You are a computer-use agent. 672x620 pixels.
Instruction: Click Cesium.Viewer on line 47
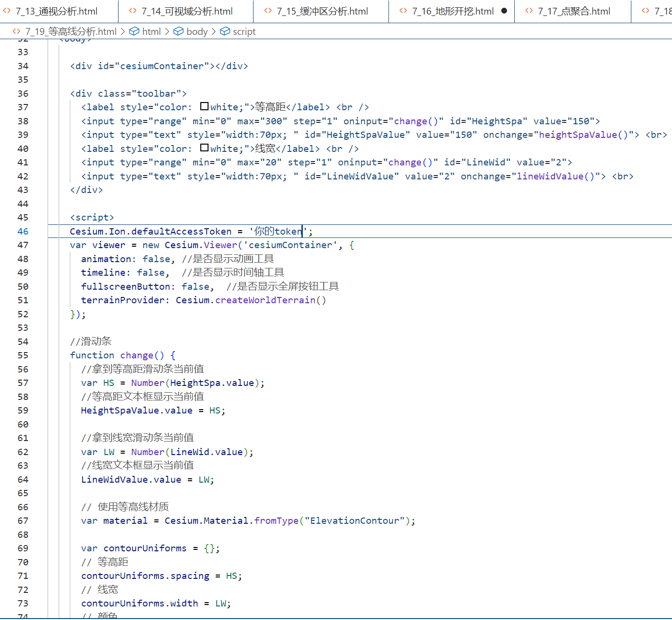point(201,245)
